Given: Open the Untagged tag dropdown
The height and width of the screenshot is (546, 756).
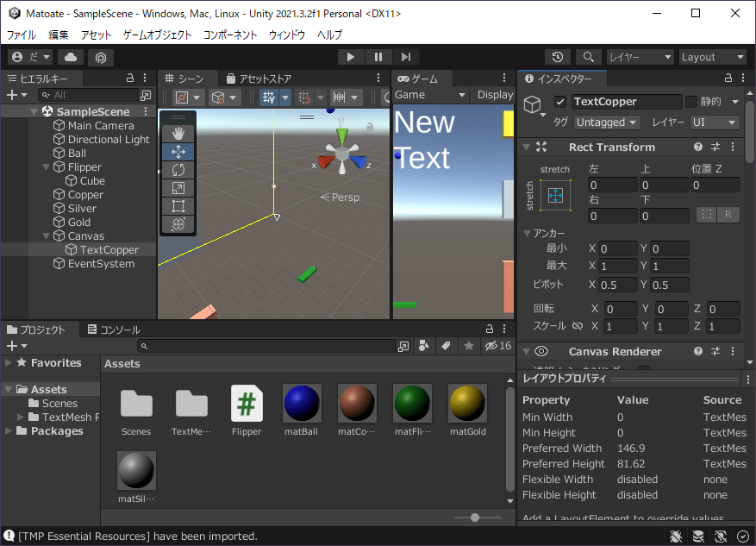Looking at the screenshot, I should pos(607,122).
